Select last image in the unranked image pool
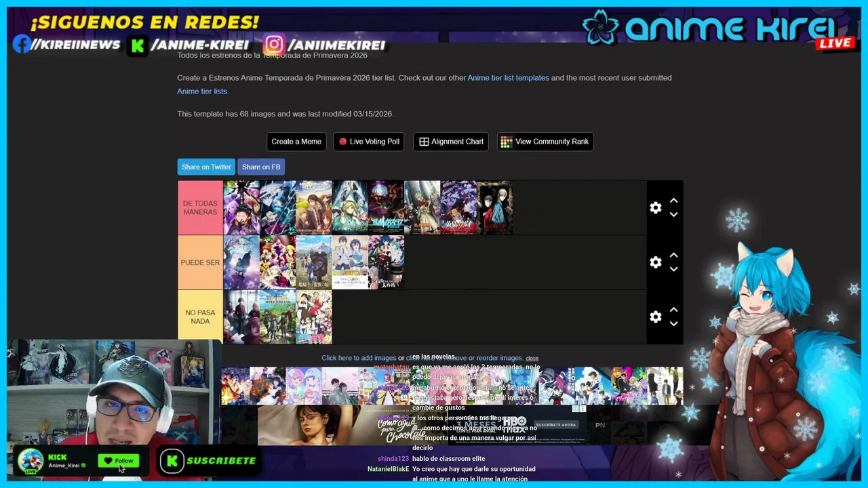Image resolution: width=868 pixels, height=488 pixels. point(665,386)
